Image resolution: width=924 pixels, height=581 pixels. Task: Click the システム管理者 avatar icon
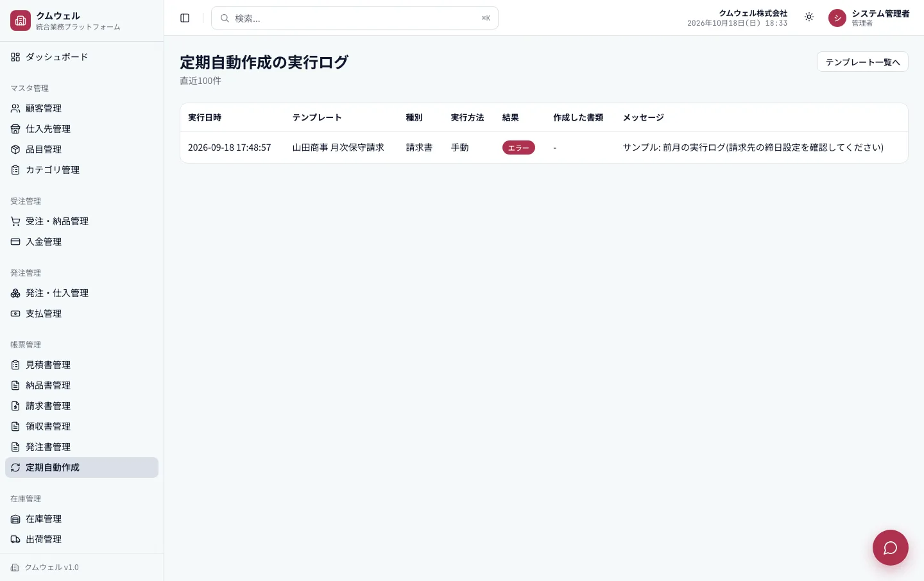click(837, 18)
